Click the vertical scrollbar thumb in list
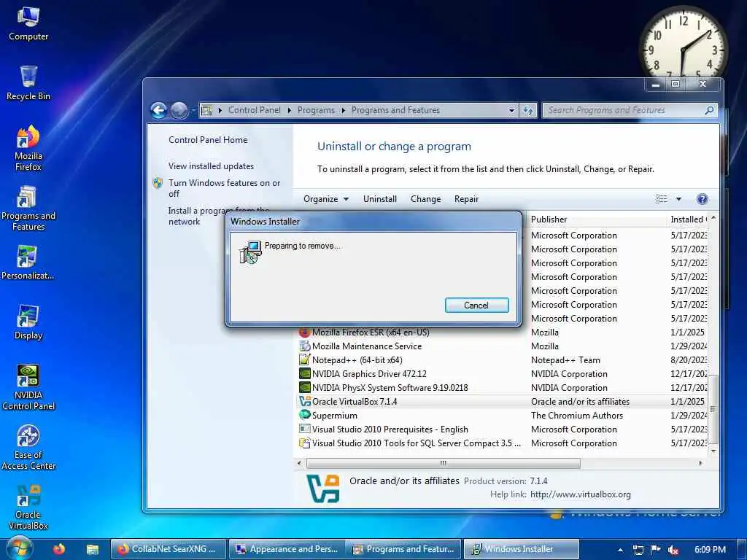Viewport: 747px width, 560px height. point(713,408)
